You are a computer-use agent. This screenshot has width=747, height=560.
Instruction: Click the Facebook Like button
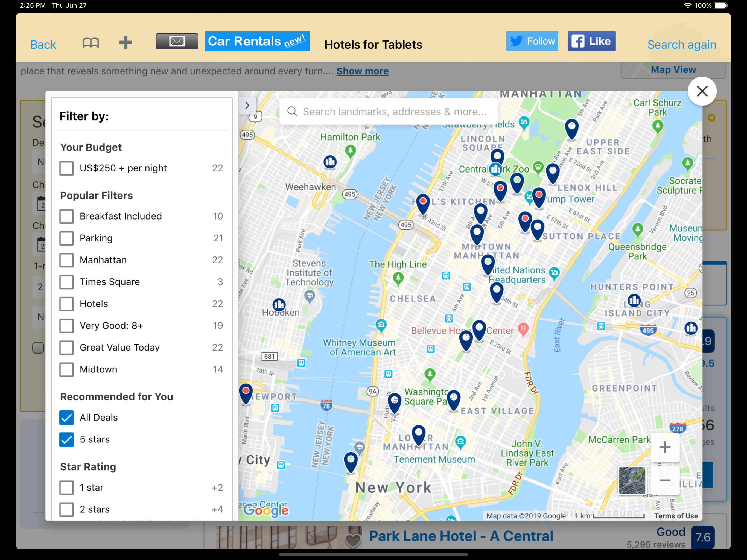pos(592,41)
